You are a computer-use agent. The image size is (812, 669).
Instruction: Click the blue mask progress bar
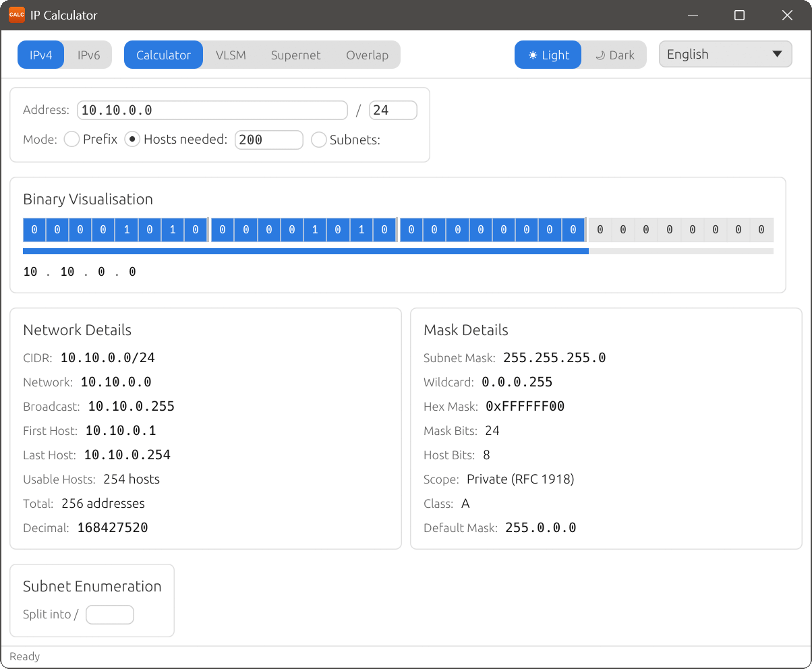point(303,251)
